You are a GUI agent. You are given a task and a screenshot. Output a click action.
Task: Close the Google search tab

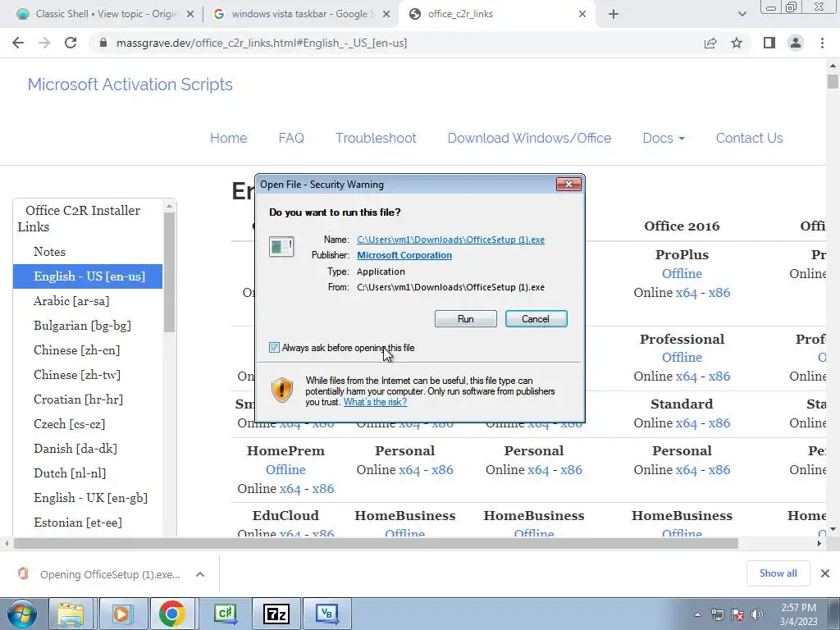386,15
